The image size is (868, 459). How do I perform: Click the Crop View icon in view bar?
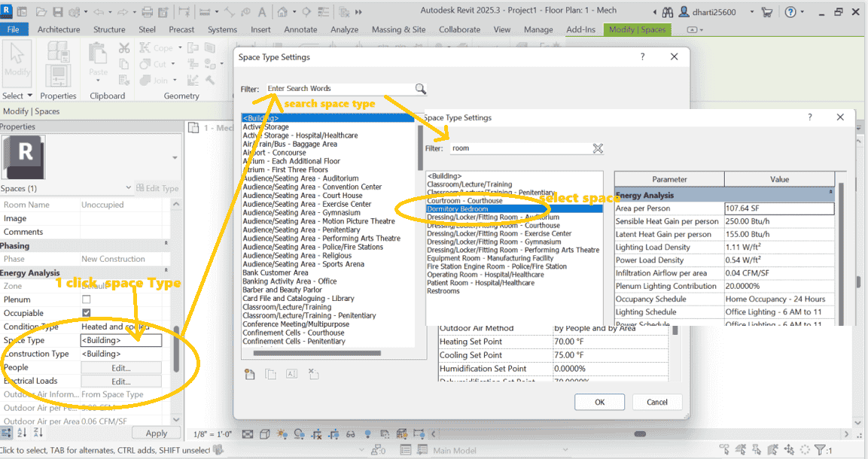[316, 434]
